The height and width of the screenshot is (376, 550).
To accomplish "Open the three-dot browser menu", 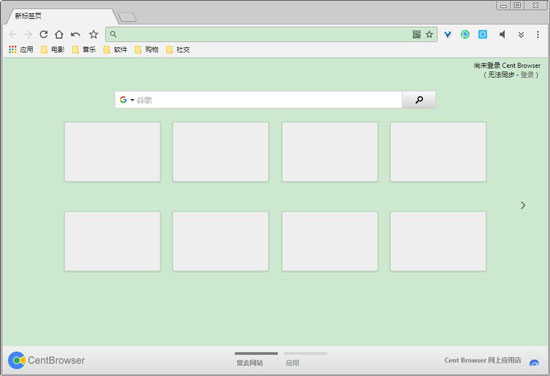I will tap(538, 34).
